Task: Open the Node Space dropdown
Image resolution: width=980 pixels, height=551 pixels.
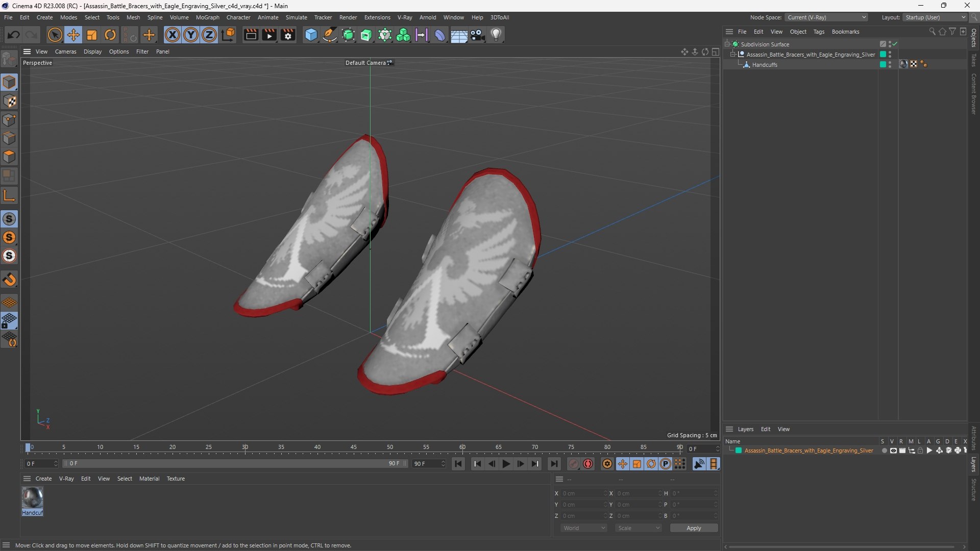Action: tap(826, 17)
